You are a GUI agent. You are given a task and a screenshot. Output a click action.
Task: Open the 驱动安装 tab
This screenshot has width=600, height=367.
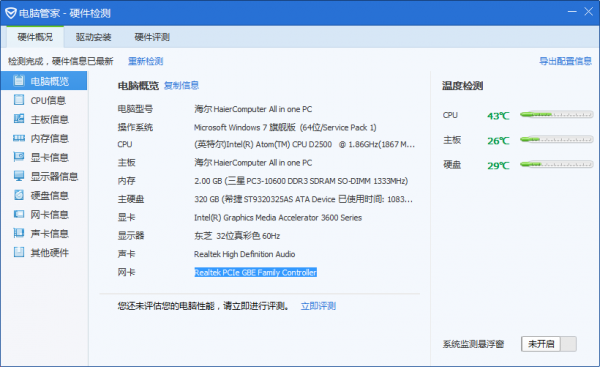click(93, 37)
